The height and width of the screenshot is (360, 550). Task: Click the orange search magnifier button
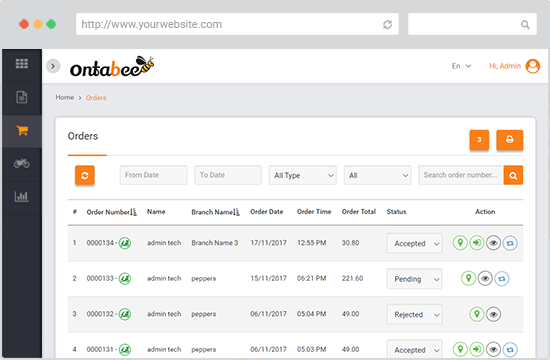click(513, 175)
